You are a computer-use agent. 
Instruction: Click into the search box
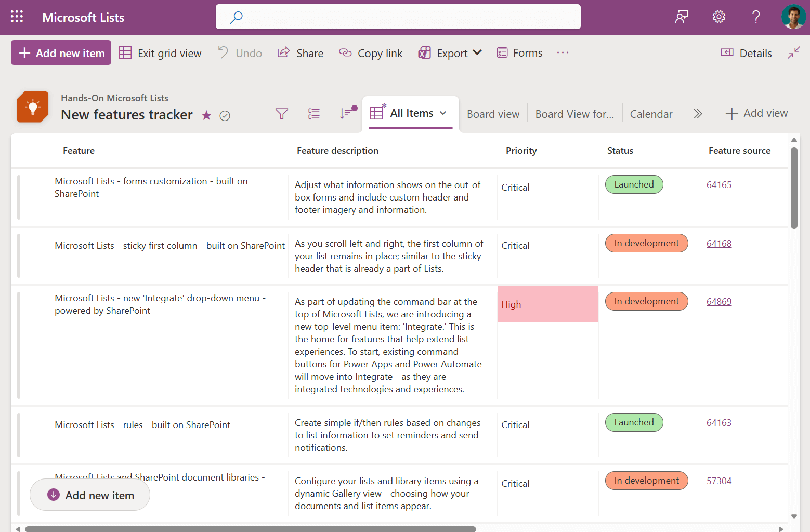tap(398, 17)
